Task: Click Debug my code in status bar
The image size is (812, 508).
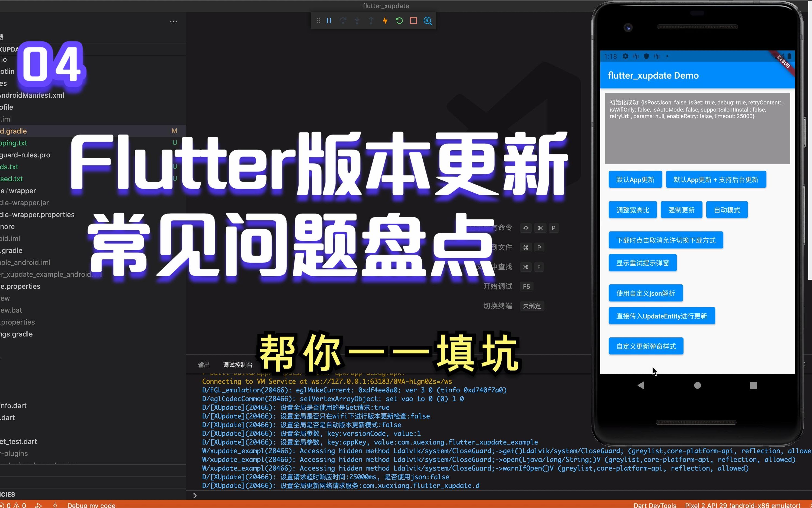Action: pos(91,505)
